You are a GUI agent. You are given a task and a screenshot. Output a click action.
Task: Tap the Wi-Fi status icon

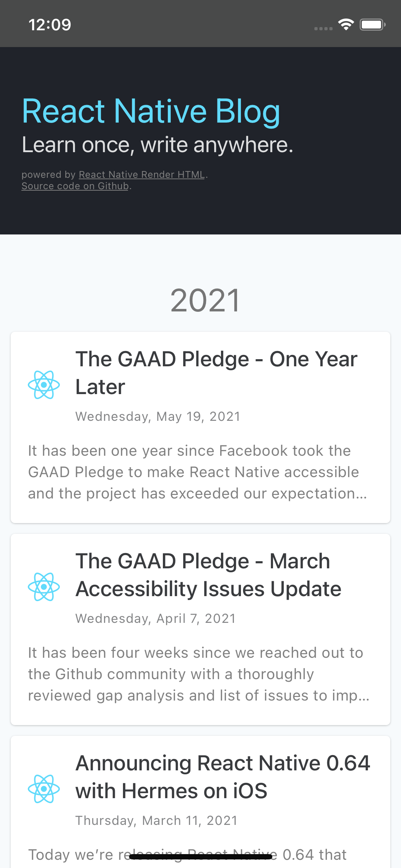tap(346, 25)
